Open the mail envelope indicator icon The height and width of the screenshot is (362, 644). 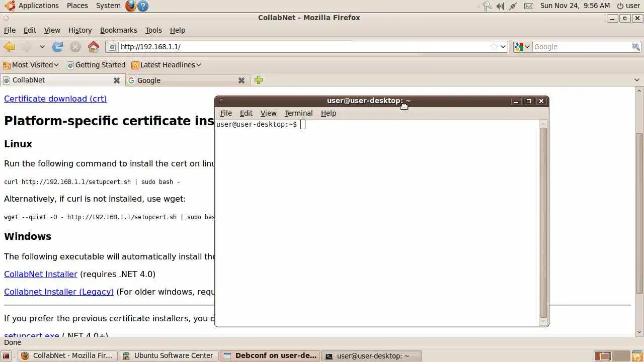pos(528,6)
